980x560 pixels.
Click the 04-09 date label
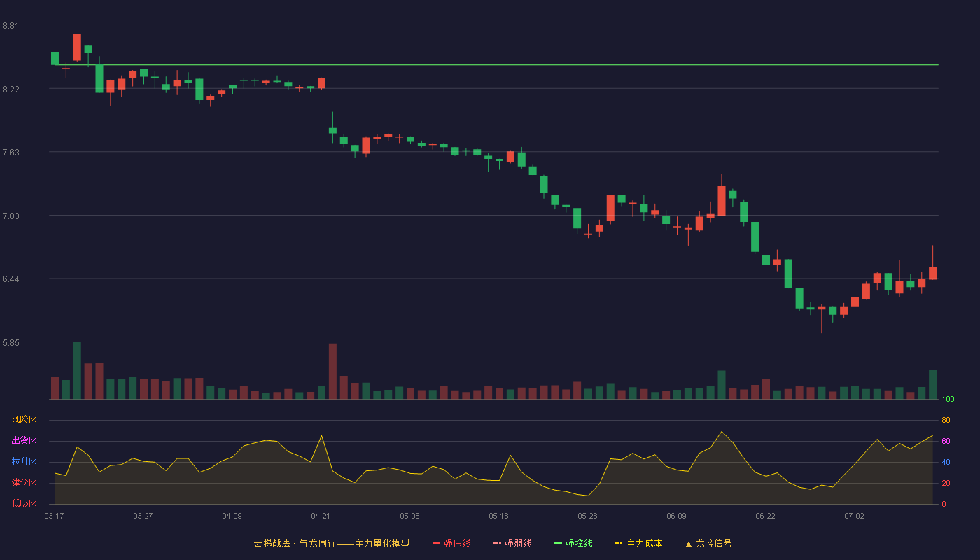point(232,516)
